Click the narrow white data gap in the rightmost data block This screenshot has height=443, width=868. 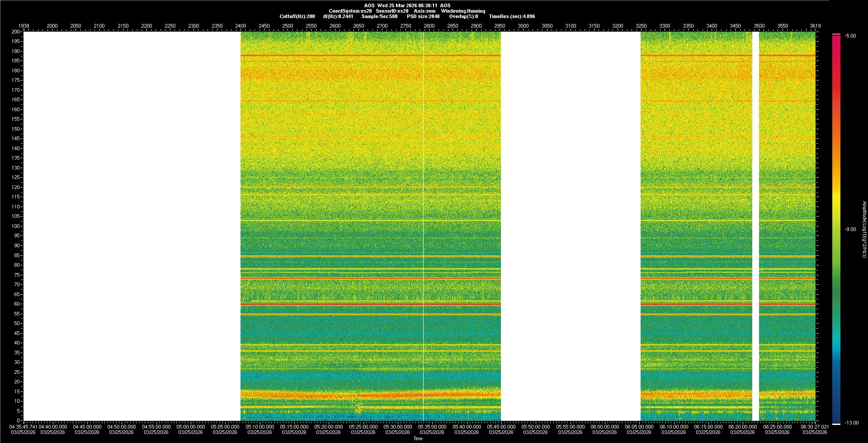pos(755,226)
